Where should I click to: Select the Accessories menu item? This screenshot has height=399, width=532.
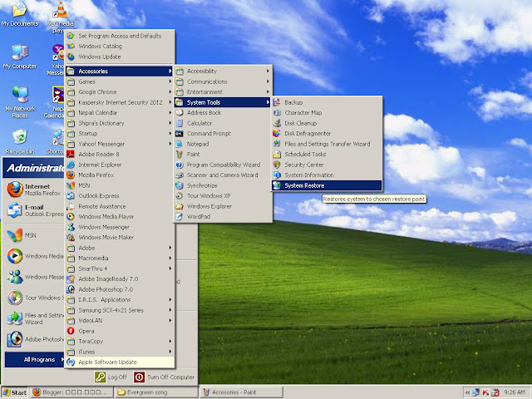(x=120, y=71)
